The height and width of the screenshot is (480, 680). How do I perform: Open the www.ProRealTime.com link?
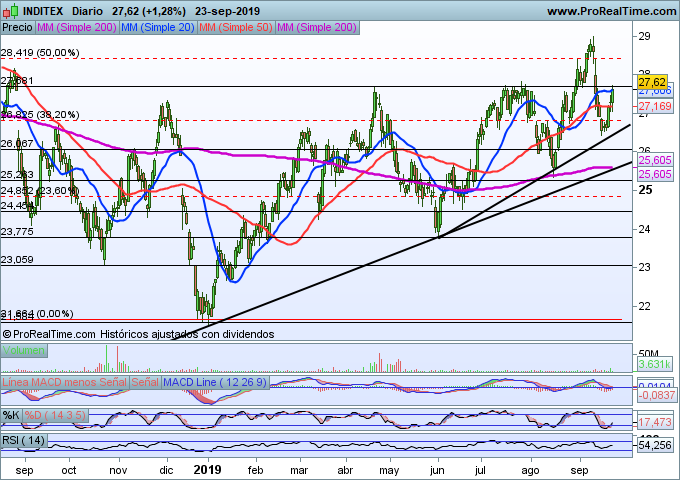point(611,11)
